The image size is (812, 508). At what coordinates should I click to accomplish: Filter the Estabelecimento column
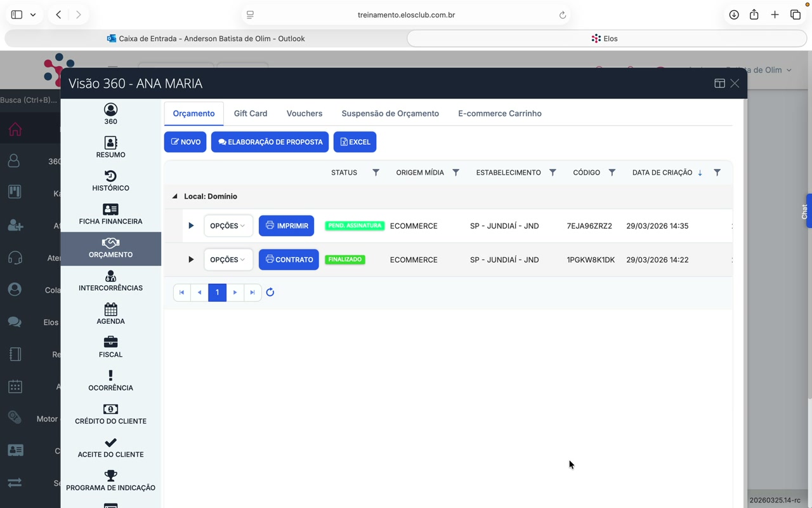(553, 173)
